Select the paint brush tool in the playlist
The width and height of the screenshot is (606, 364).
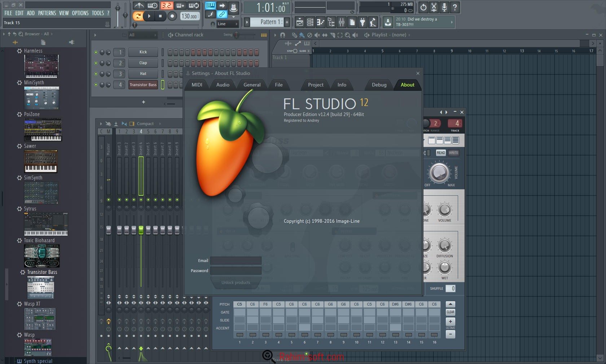coord(302,35)
